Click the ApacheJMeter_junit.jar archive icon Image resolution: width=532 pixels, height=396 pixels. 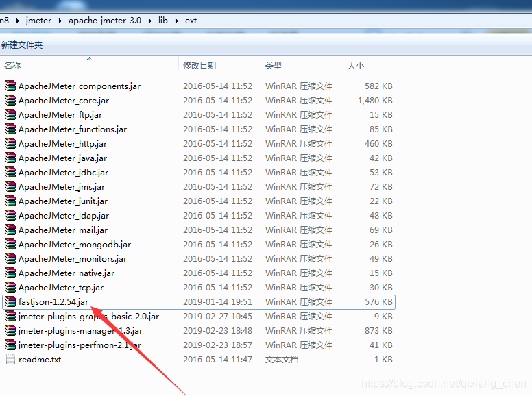10,201
